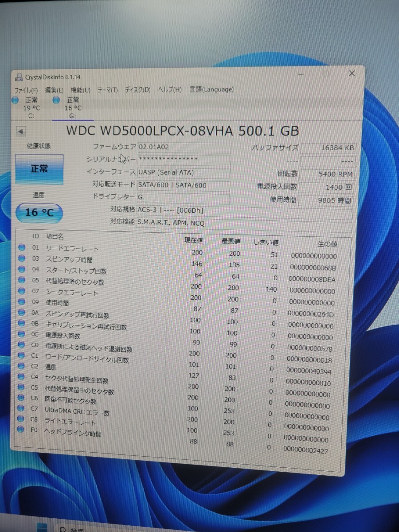Screen dimensions: 399x532
Task: Click raw value 00000000068B
Action: (x=313, y=268)
